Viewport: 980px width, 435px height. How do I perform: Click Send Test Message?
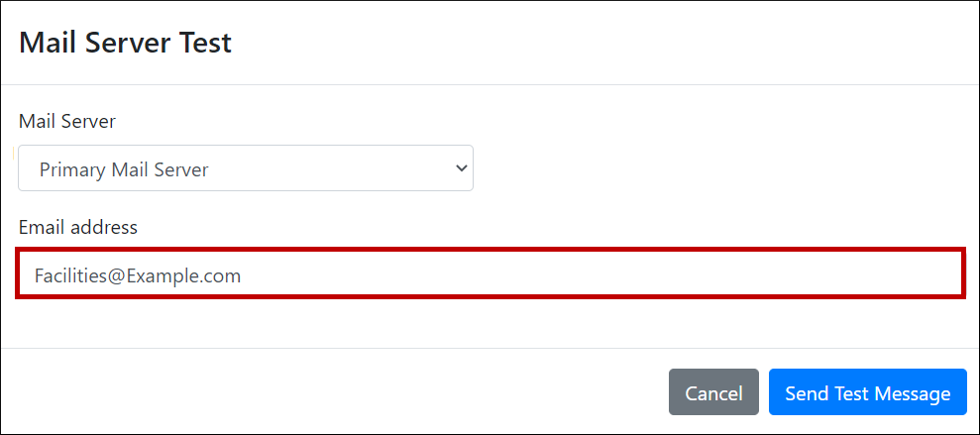tap(867, 392)
